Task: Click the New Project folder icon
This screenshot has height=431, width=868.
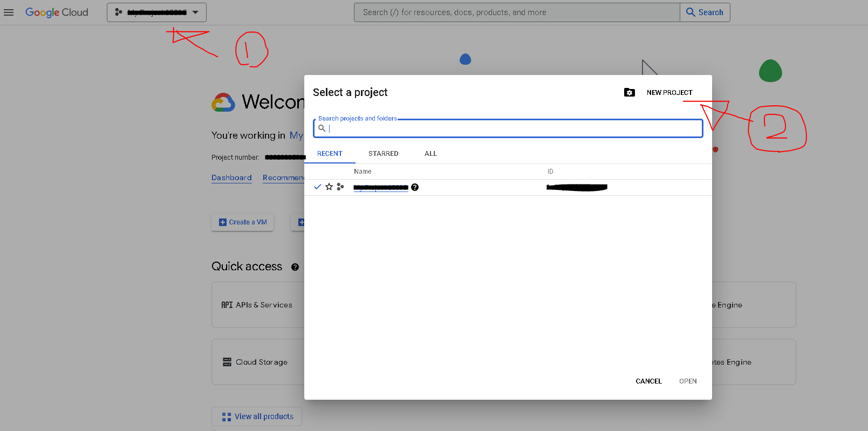Action: 630,92
